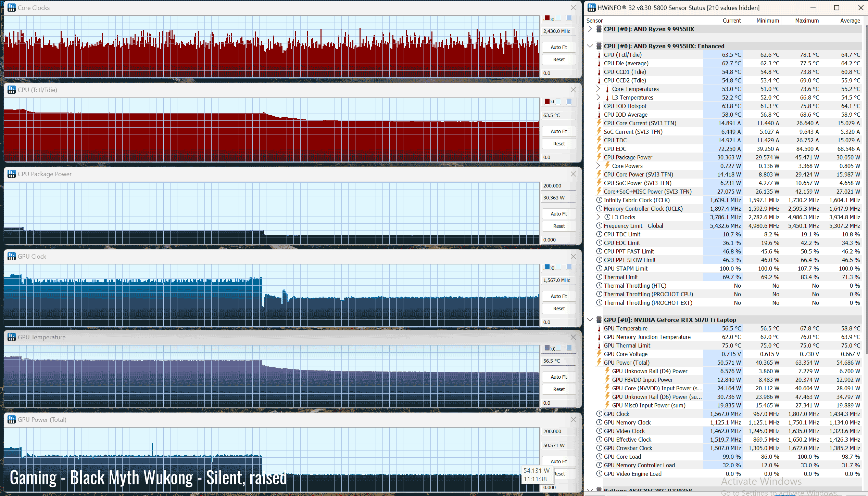This screenshot has height=496, width=868.
Task: Click the HWiNFO icon in Core Clocks title
Action: point(11,8)
